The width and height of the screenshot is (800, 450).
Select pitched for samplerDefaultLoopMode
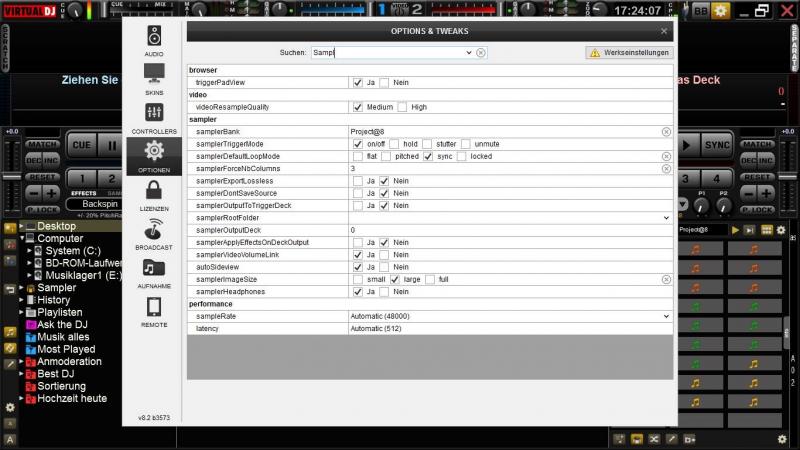click(x=386, y=156)
